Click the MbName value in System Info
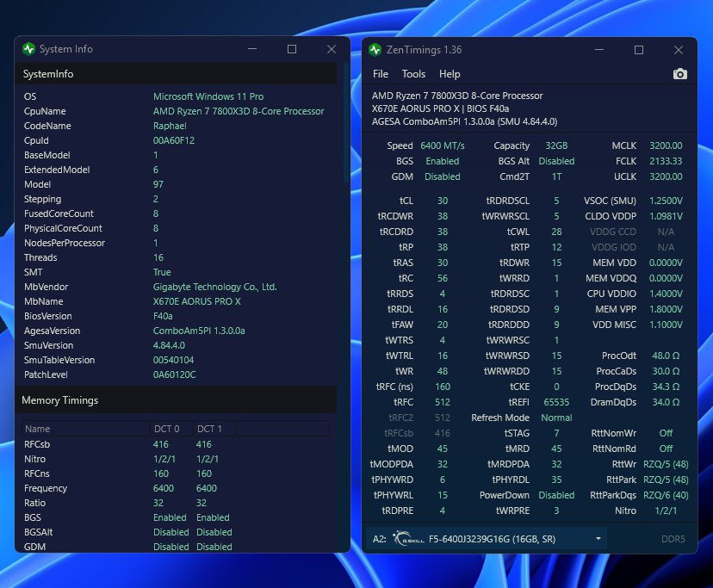 point(197,301)
